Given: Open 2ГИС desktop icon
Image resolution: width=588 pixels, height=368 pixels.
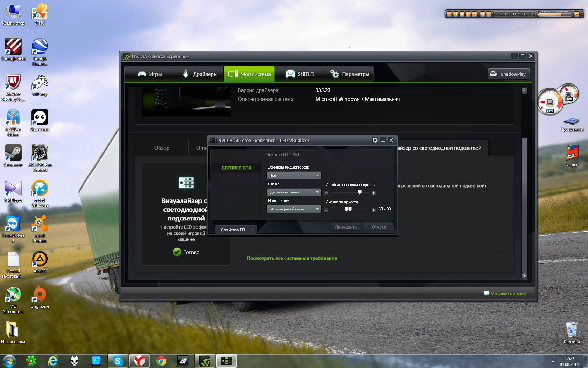Looking at the screenshot, I should pos(40,14).
